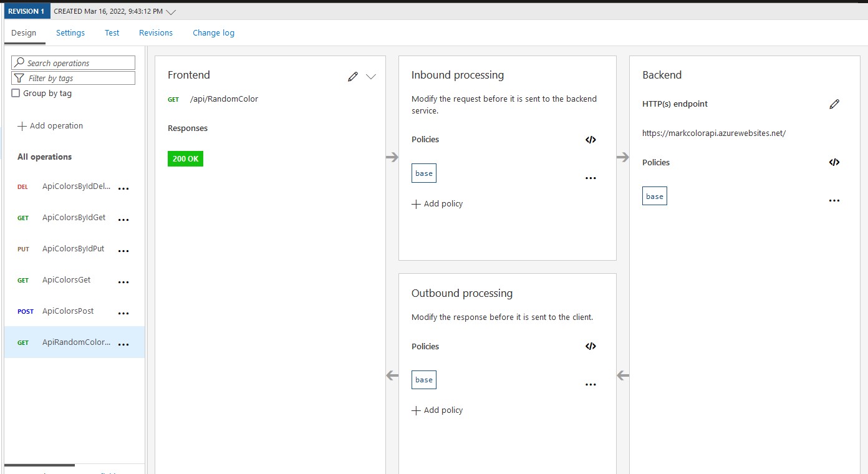The height and width of the screenshot is (474, 868).
Task: Open ellipsis menu for Backend base policy
Action: 834,201
